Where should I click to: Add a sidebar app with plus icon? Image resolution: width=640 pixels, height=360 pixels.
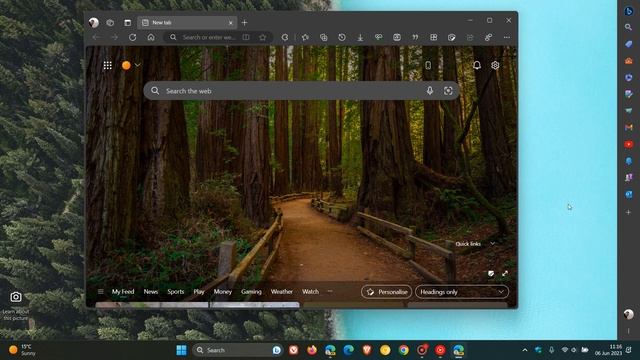629,212
